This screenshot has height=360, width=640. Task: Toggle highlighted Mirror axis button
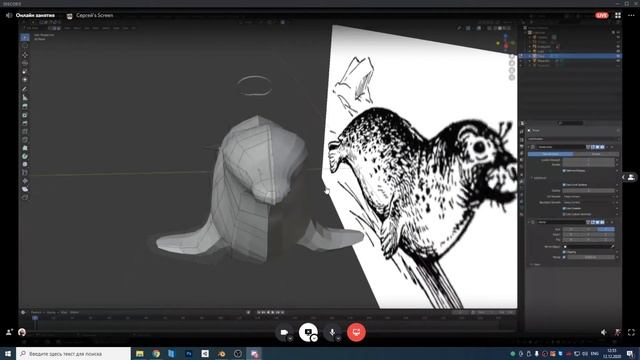pyautogui.click(x=606, y=229)
